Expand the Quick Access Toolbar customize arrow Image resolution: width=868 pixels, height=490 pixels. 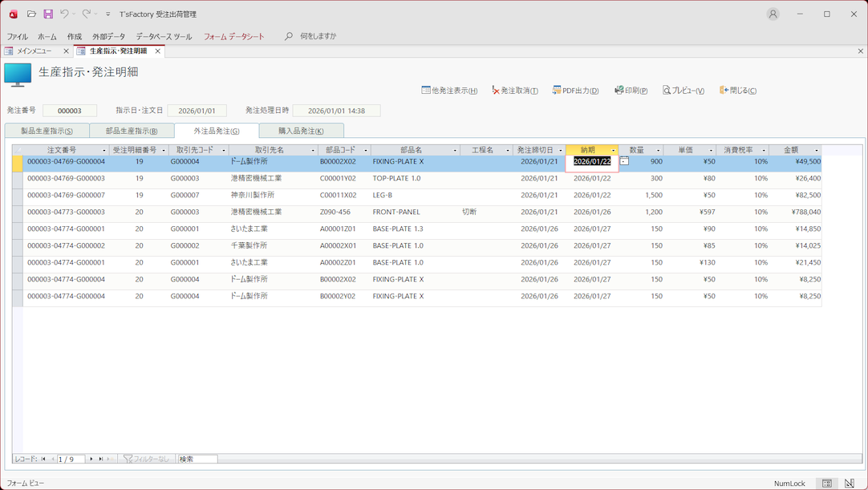tap(108, 14)
